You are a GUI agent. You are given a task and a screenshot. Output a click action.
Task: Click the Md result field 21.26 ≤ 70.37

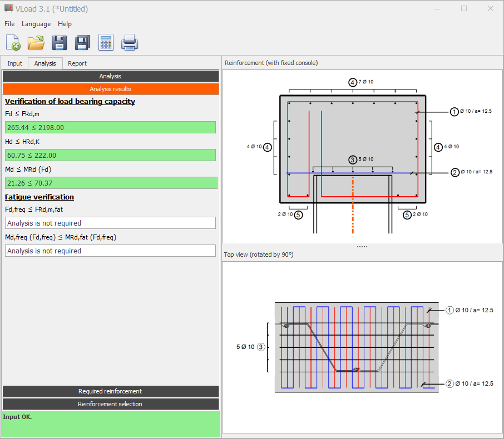pos(111,183)
